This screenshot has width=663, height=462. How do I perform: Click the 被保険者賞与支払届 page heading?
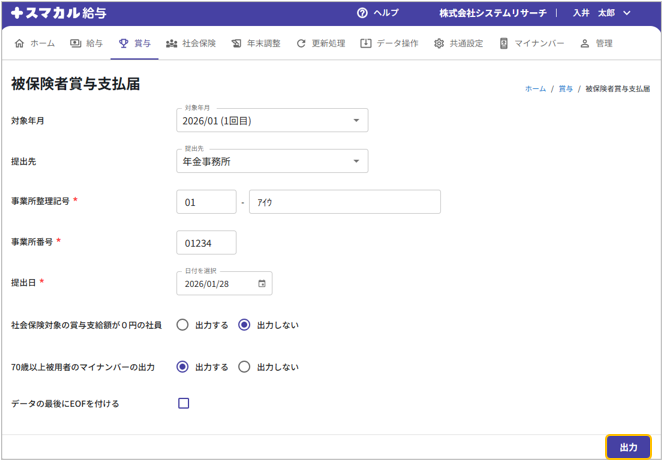(76, 84)
